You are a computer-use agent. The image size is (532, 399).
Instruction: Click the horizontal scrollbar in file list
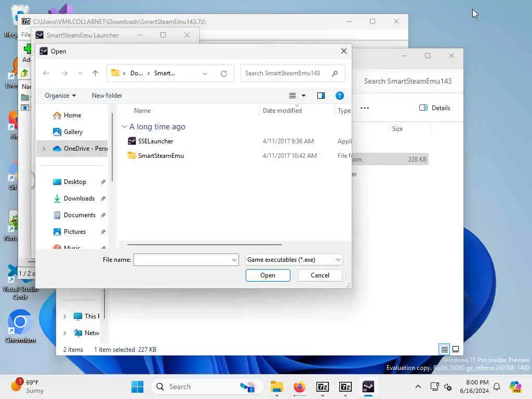click(x=205, y=244)
